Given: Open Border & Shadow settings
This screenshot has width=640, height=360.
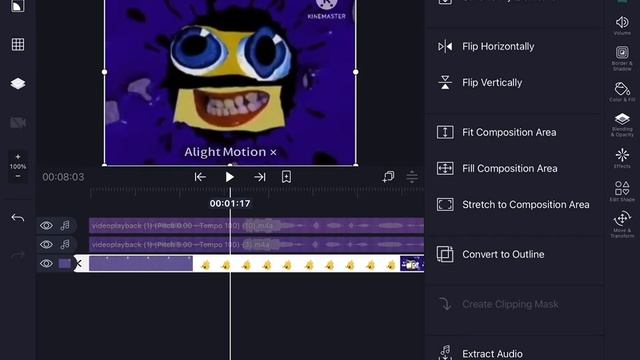Looking at the screenshot, I should (622, 58).
